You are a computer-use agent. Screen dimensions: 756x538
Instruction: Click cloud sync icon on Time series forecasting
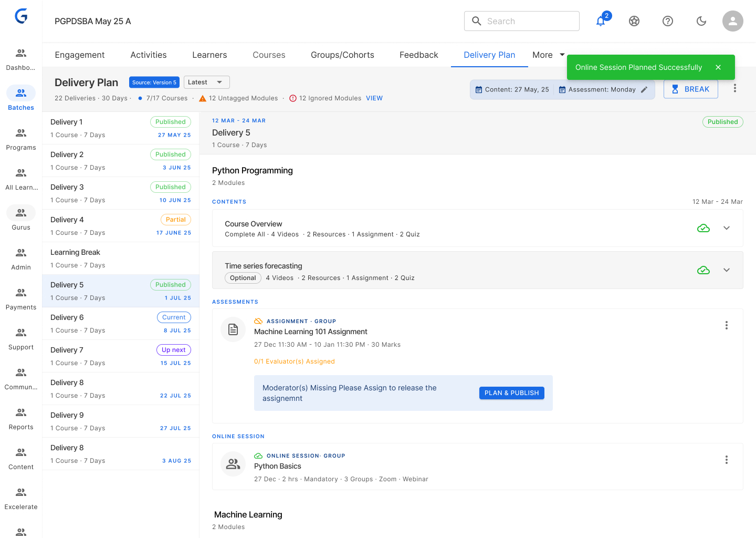pos(703,270)
